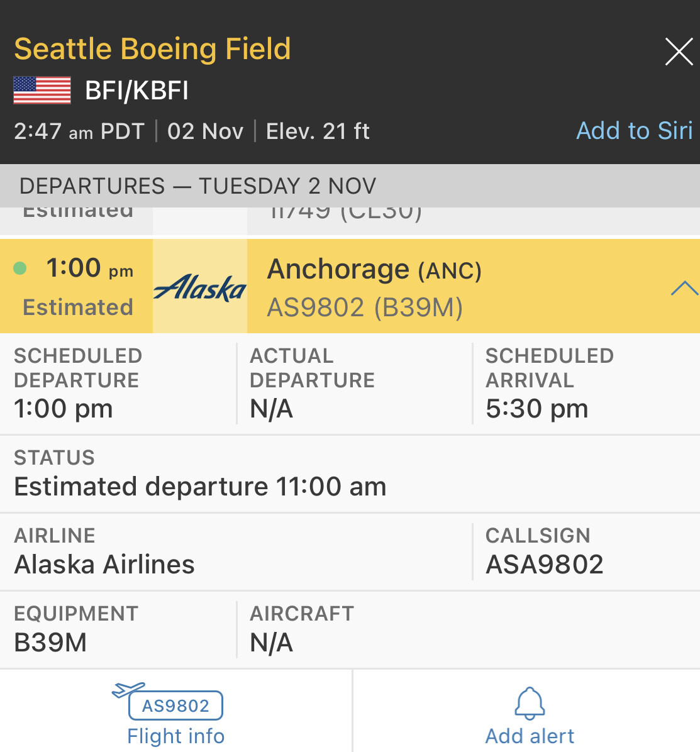Tap the United States flag icon
The width and height of the screenshot is (700, 752).
pyautogui.click(x=42, y=91)
